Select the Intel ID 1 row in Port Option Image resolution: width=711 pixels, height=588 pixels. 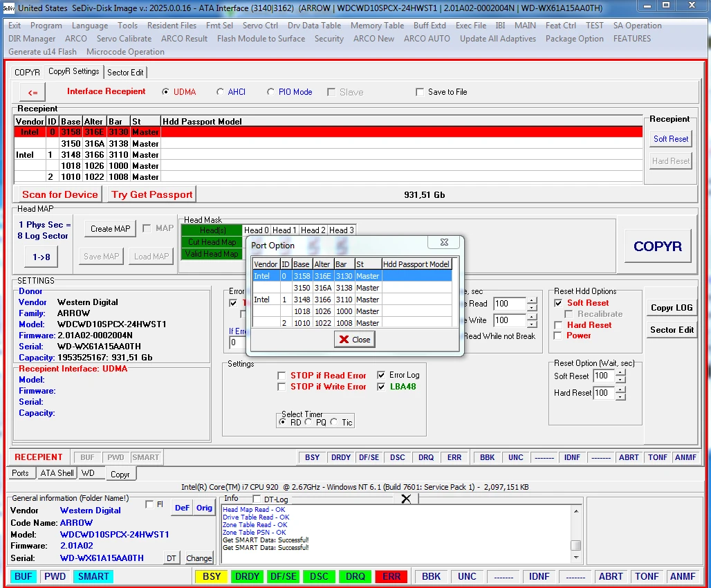tap(352, 300)
